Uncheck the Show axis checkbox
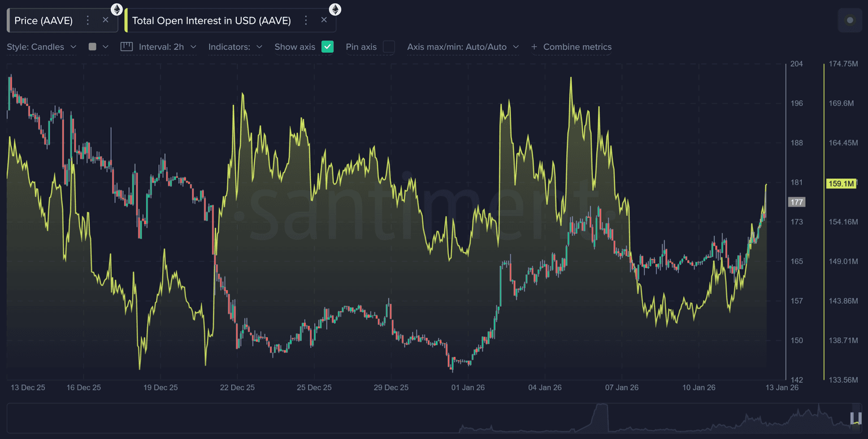 (327, 47)
